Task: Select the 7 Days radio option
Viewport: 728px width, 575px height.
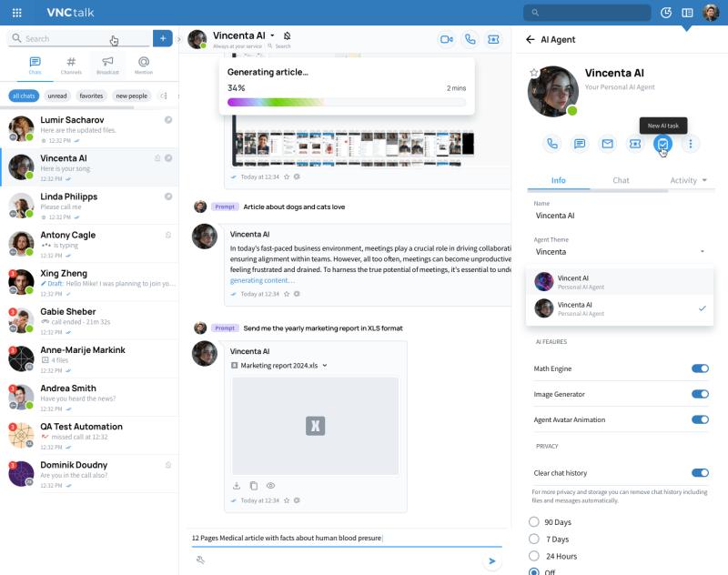Action: 534,539
